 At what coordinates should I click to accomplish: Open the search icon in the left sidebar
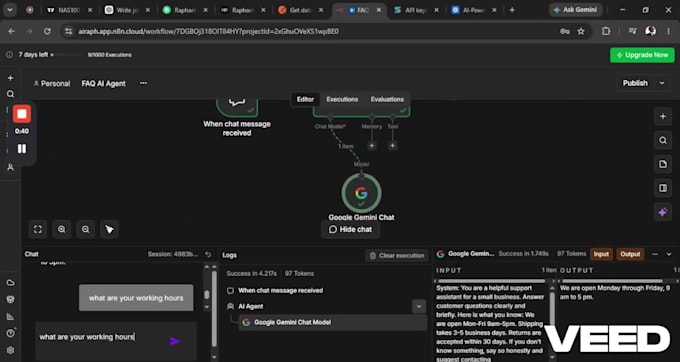(x=10, y=94)
